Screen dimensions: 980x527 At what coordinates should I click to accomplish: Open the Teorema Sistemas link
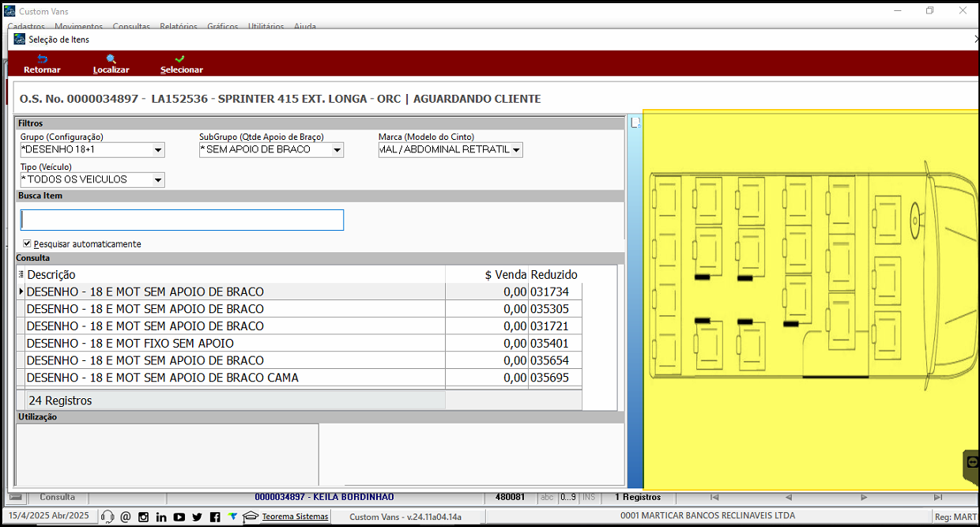295,517
